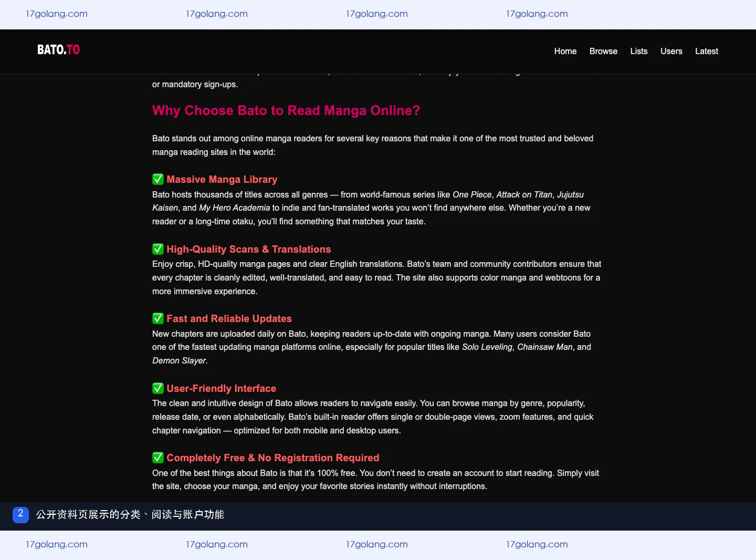Click the italic title "Demon Slayer"
The width and height of the screenshot is (756, 560).
coord(179,361)
